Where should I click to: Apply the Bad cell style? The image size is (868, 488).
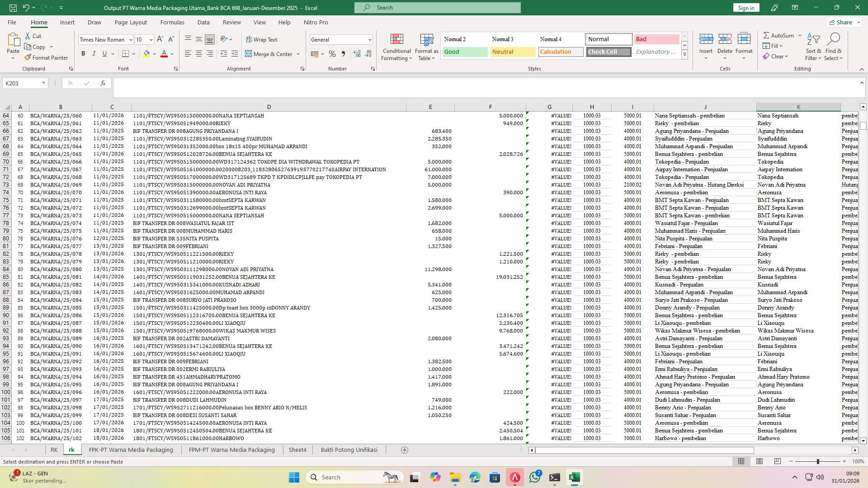click(x=656, y=39)
